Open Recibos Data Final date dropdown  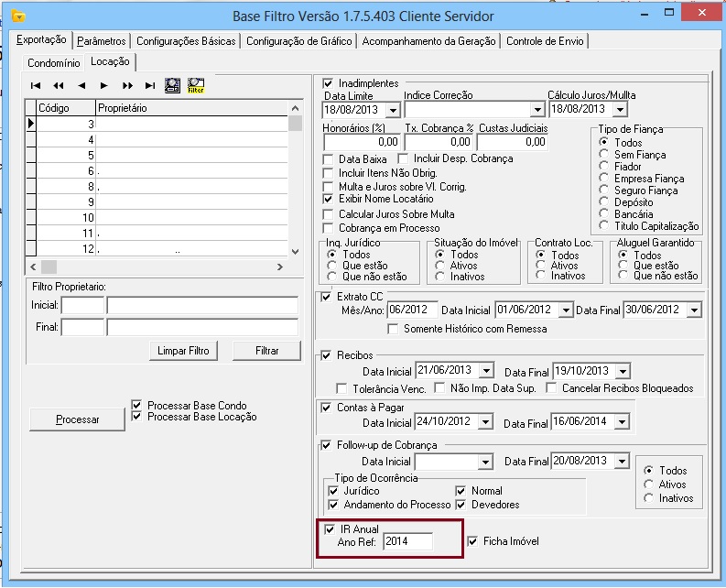[623, 371]
